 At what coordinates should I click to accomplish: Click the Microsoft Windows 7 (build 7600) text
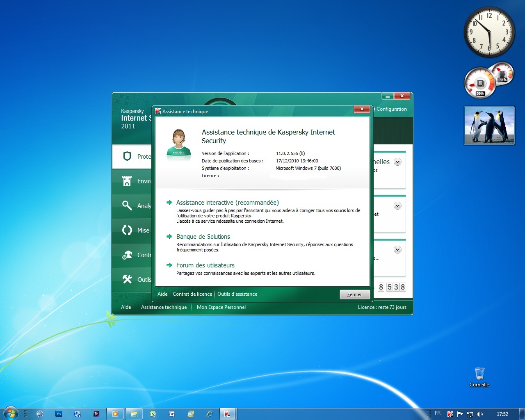(308, 168)
